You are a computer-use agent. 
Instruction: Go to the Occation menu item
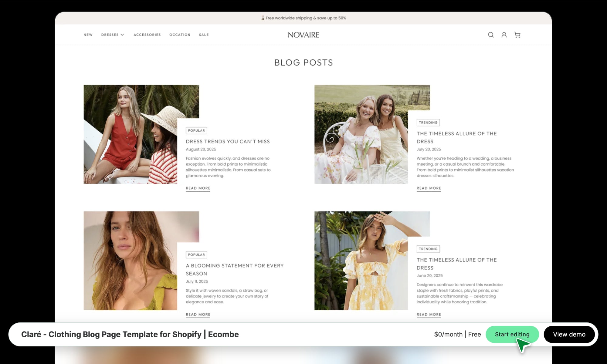[180, 35]
